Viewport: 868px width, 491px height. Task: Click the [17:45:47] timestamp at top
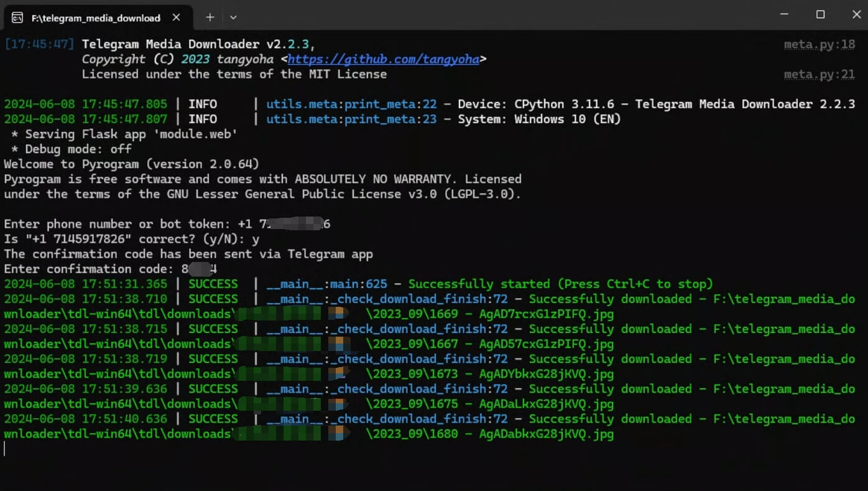click(x=39, y=44)
